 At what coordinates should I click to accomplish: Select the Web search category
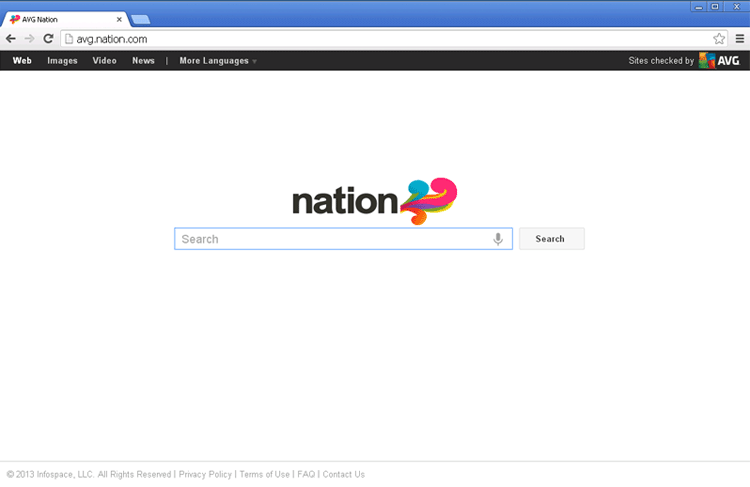click(x=22, y=61)
